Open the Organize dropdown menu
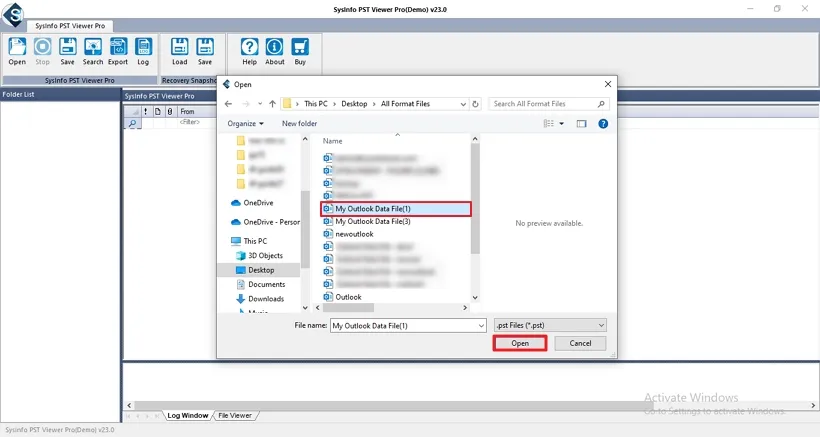The height and width of the screenshot is (437, 820). click(246, 124)
